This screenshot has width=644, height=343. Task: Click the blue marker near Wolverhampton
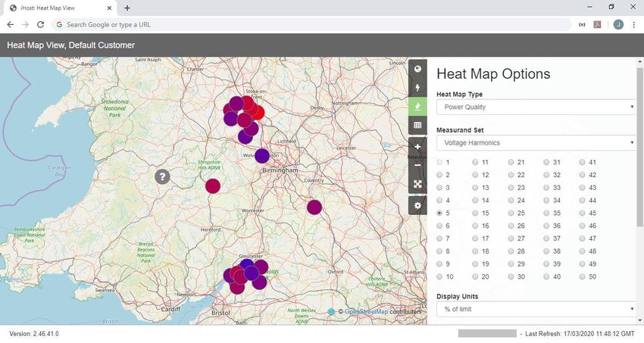(262, 156)
